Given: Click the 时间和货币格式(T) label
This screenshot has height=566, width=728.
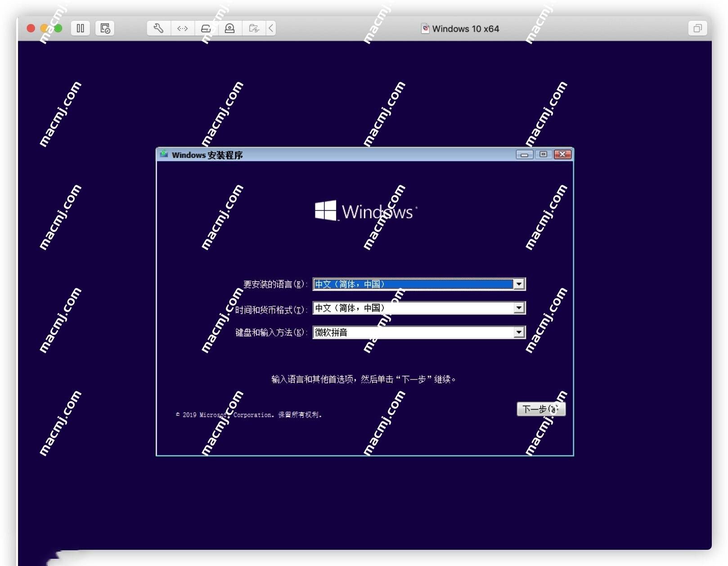Looking at the screenshot, I should click(x=271, y=310).
